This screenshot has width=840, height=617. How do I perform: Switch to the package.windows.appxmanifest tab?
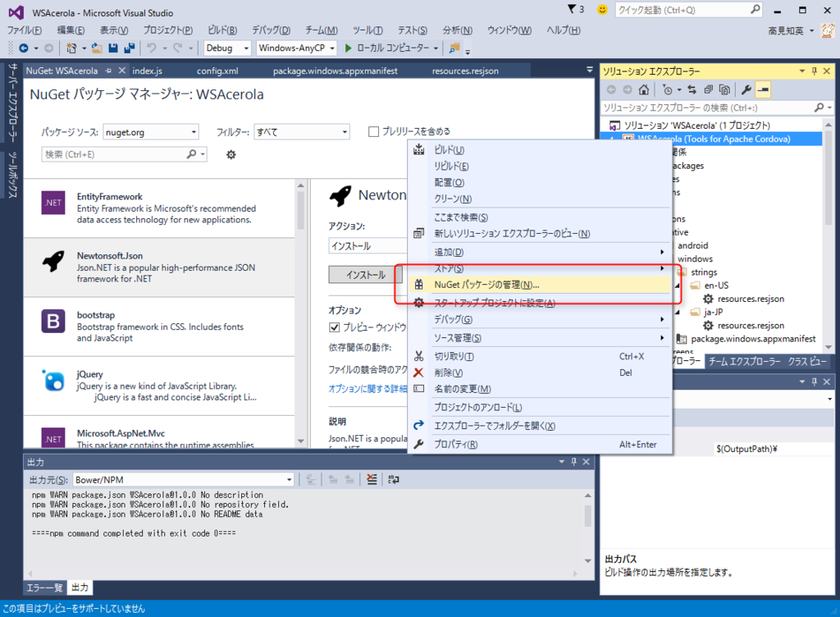click(336, 71)
